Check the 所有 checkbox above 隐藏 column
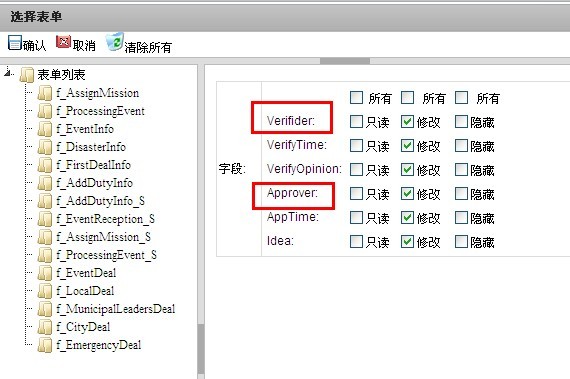570x379 pixels. [x=461, y=97]
